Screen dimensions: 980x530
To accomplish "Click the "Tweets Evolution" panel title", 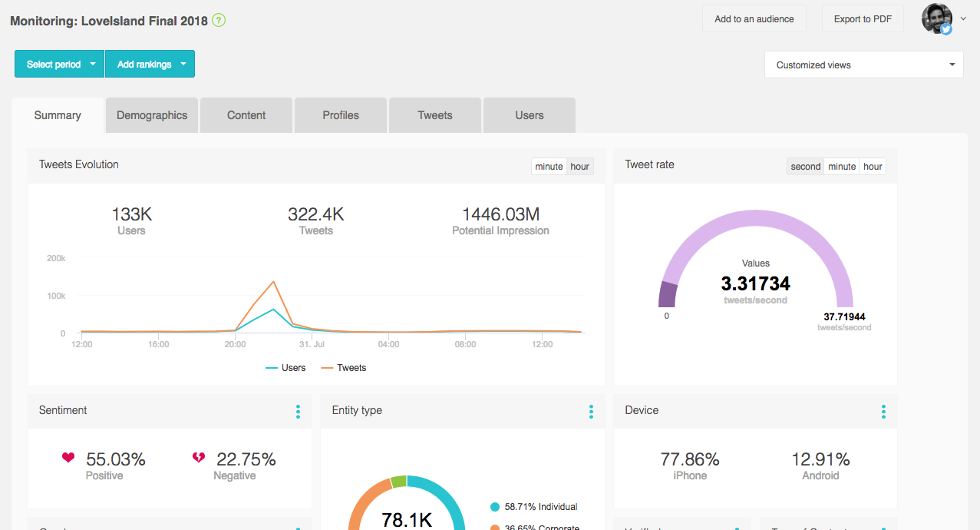I will point(79,164).
